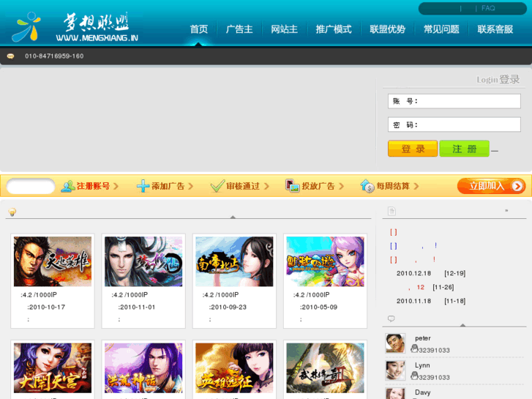Click the 审核通过 checkmark icon

pos(217,186)
